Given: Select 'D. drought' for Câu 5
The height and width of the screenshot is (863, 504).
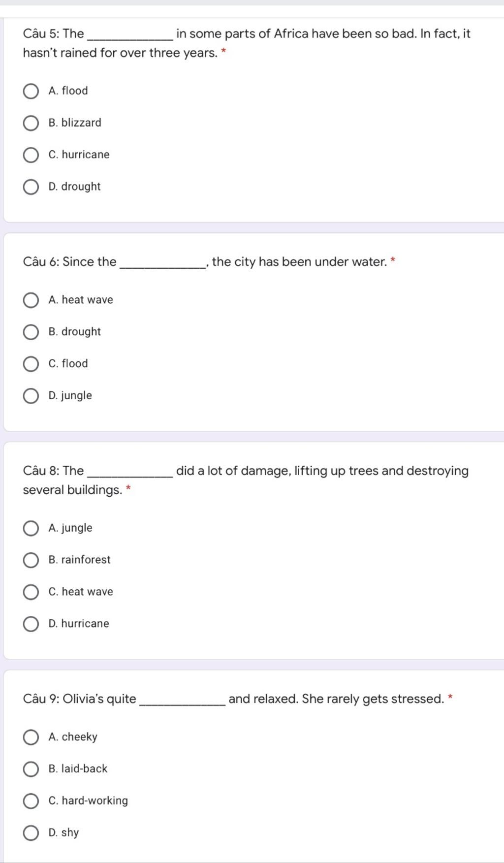Looking at the screenshot, I should 31,187.
